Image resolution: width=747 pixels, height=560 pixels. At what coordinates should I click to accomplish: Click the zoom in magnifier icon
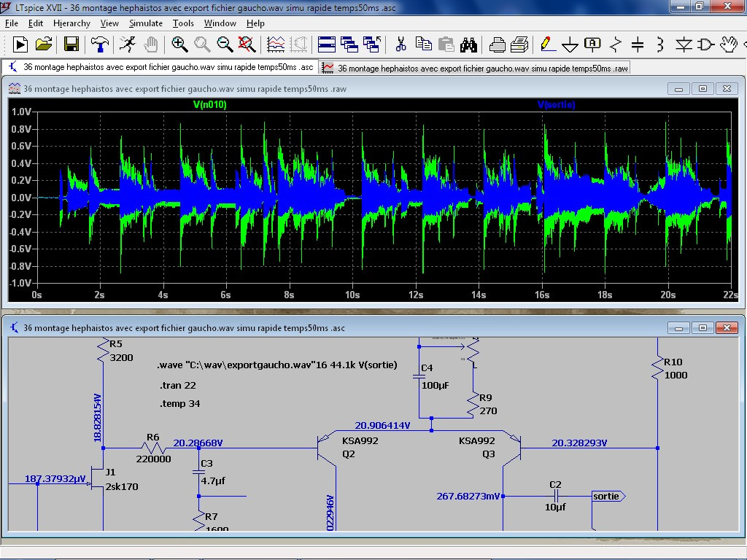179,45
